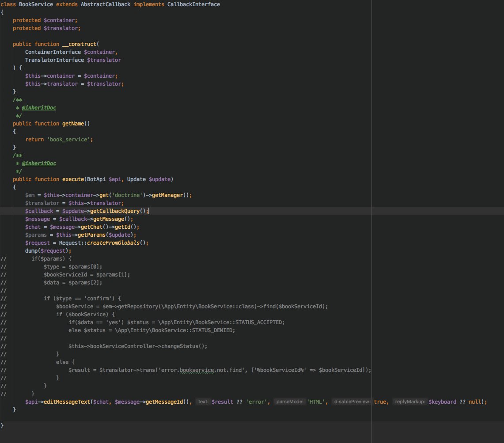Click the Update parameter type
Screen dimensions: 504x443
coord(136,179)
